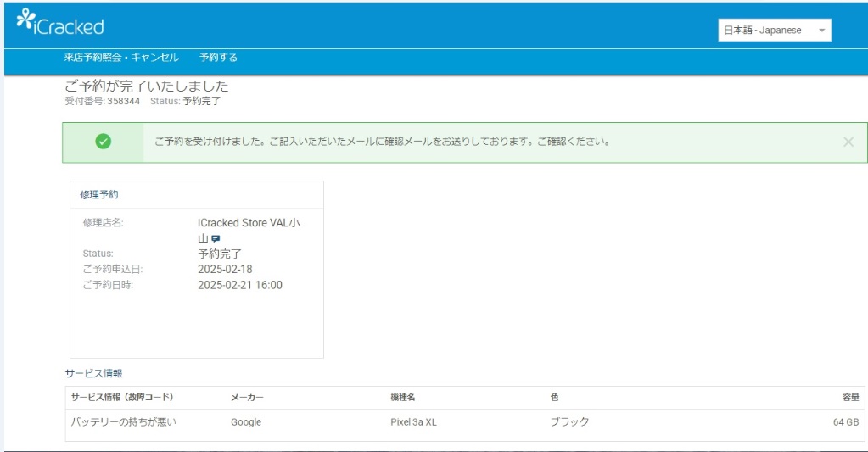Click the iCracked logo
Viewport: 868px width, 452px height.
[x=59, y=23]
